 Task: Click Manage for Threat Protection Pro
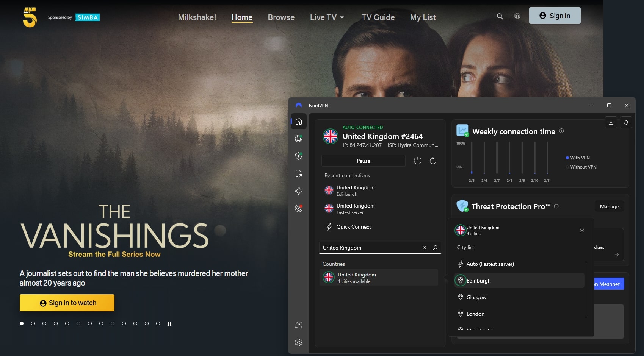click(610, 206)
